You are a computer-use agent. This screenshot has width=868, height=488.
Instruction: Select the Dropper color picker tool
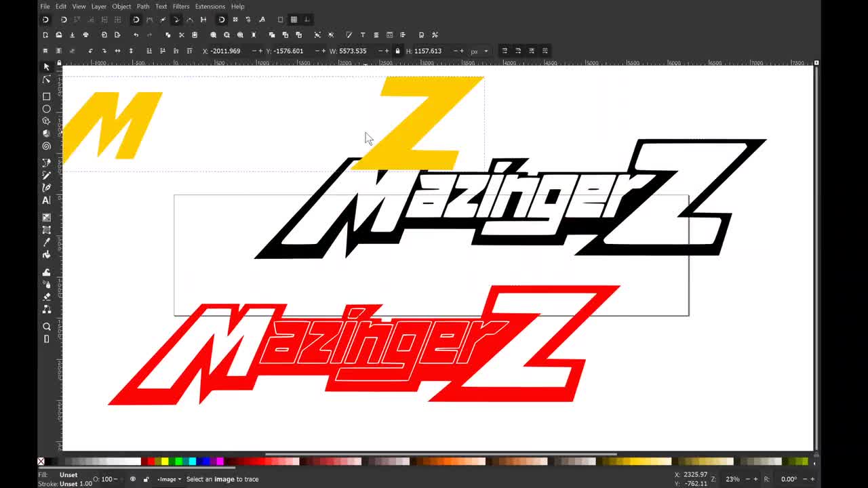[46, 242]
